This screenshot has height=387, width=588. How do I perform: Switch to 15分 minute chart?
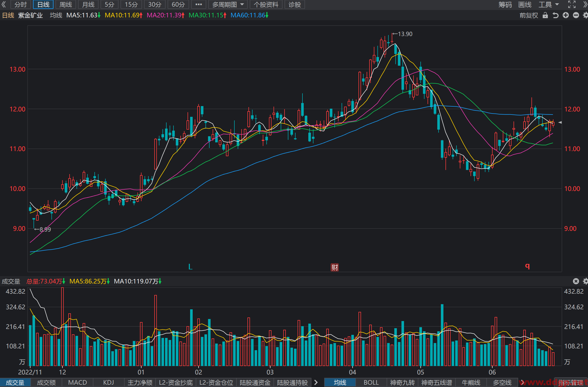coord(131,4)
